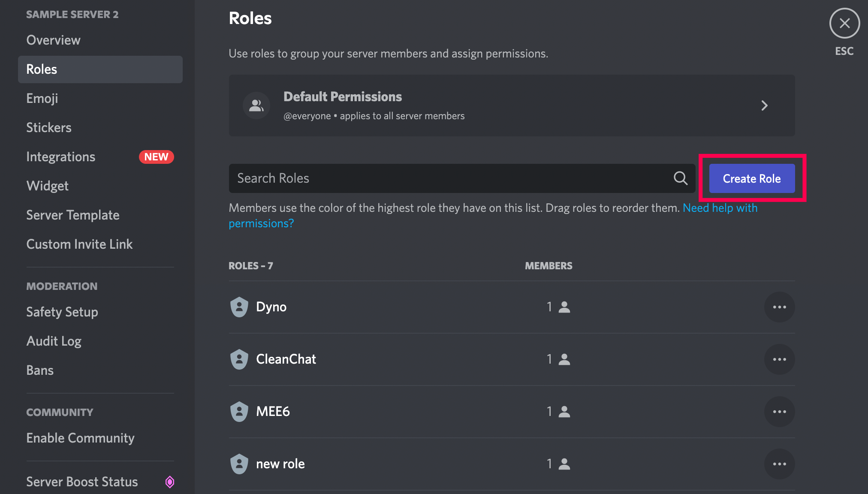Click the magnifier icon in Search Roles
Image resolution: width=868 pixels, height=494 pixels.
(680, 178)
